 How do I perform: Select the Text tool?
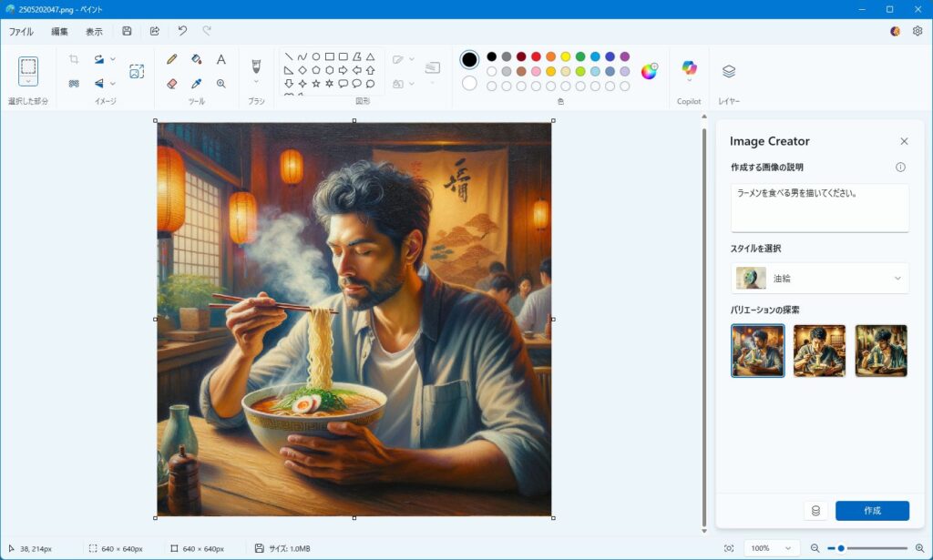(x=220, y=59)
